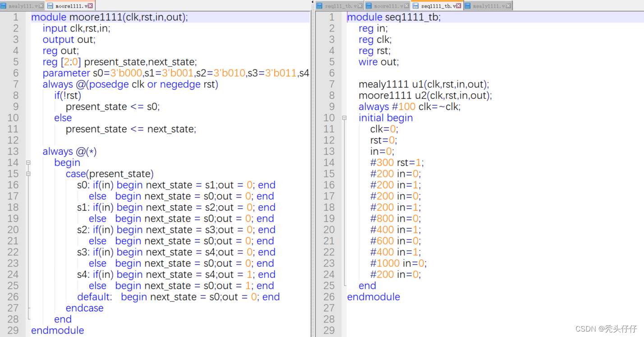This screenshot has width=644, height=337.
Task: Collapse the begin block at line 14
Action: point(28,162)
